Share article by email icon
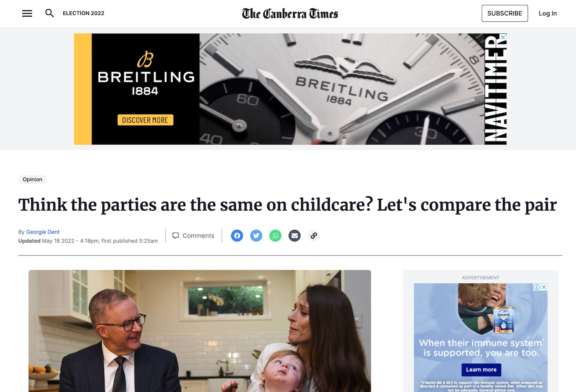576x392 pixels. [x=295, y=236]
